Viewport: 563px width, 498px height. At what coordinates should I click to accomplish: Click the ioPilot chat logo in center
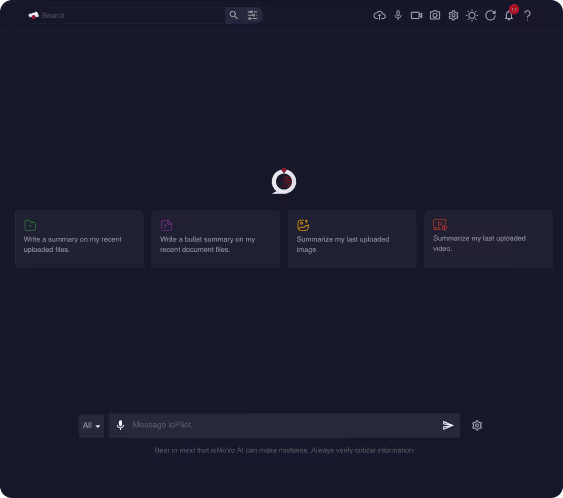(x=284, y=181)
